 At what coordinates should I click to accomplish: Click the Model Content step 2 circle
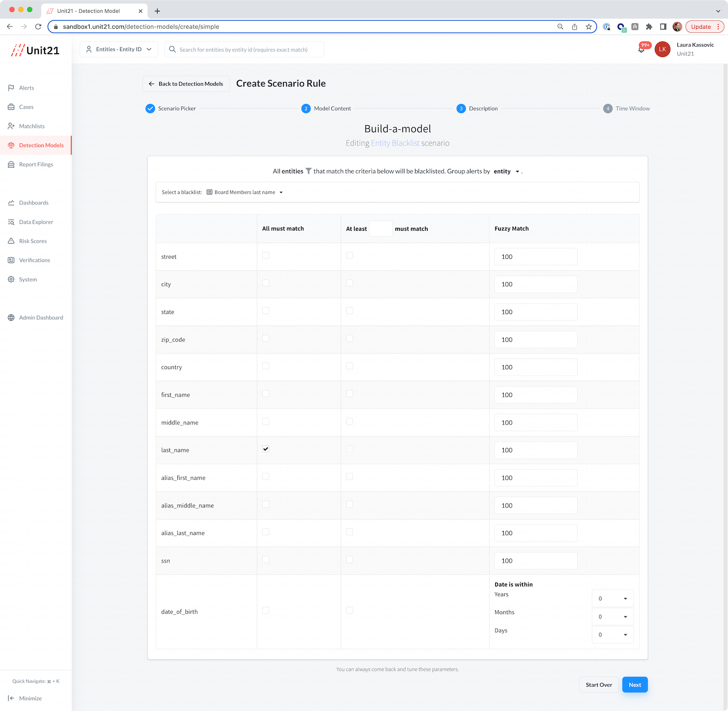click(306, 108)
